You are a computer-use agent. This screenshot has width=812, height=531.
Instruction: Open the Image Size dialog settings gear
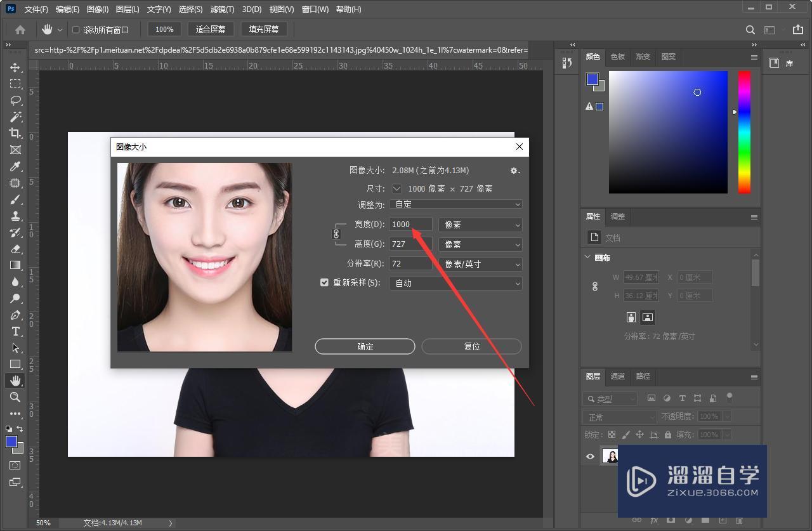(514, 170)
